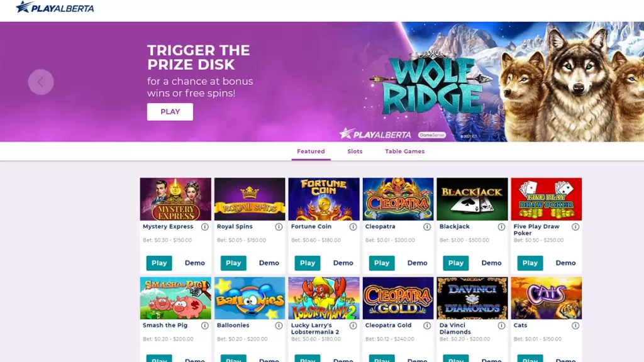
Task: Select the Featured tab
Action: [x=311, y=151]
